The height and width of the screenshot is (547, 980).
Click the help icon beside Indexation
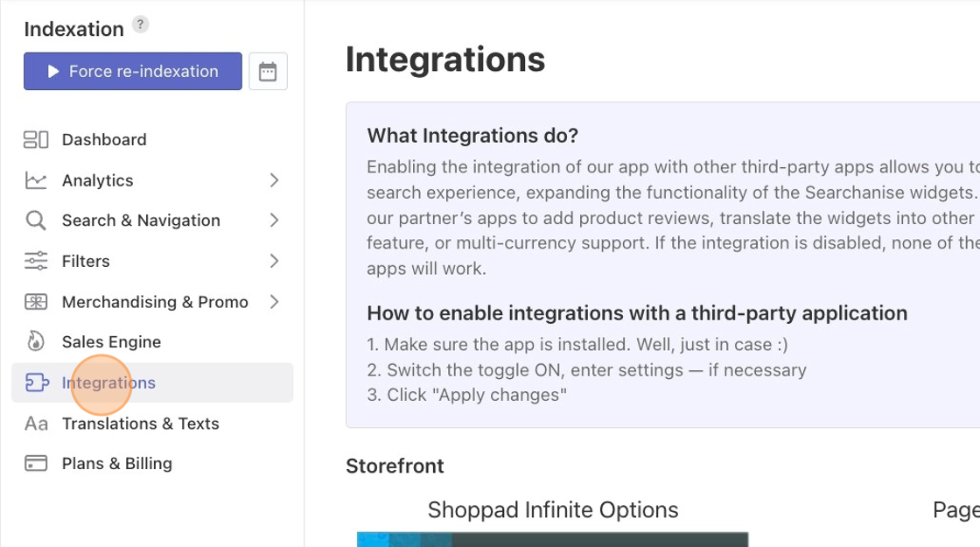pos(141,25)
